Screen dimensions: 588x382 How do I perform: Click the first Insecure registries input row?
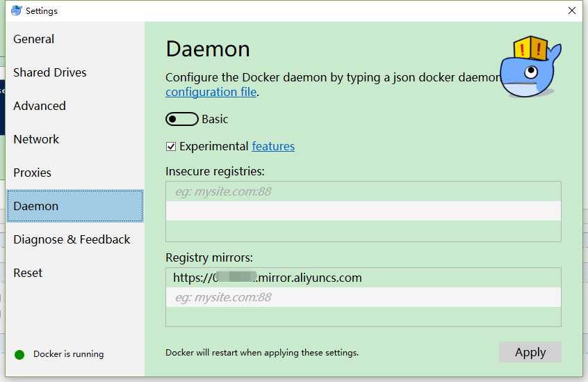363,191
